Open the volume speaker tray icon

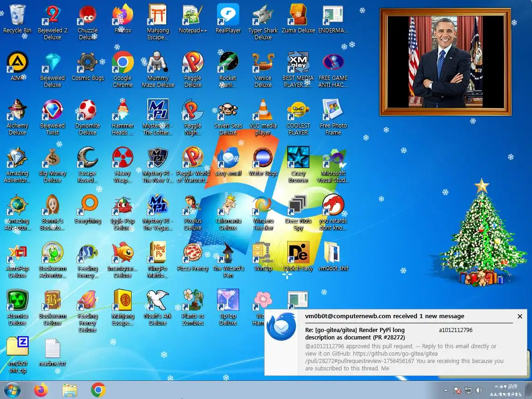[479, 390]
